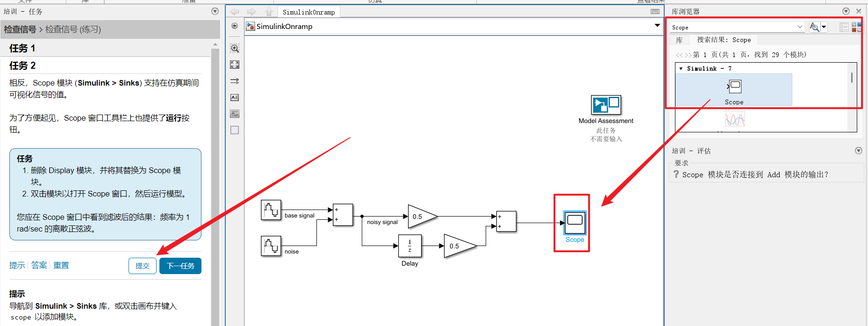Viewport: 868px width, 326px height.
Task: Open search options dropdown arrow
Action: coord(824,27)
